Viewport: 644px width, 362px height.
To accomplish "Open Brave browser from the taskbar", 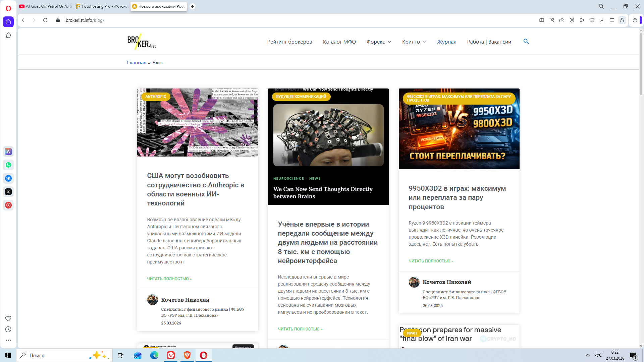I will point(187,355).
